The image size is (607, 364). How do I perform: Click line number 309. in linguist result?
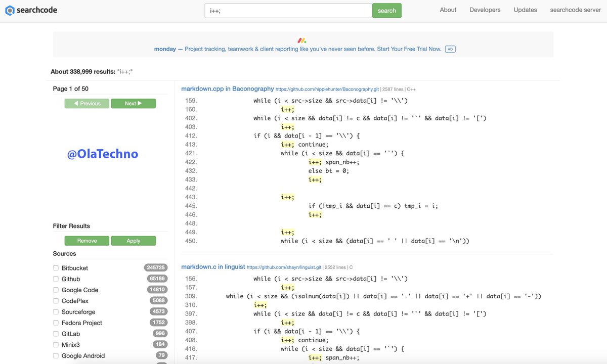pyautogui.click(x=191, y=296)
